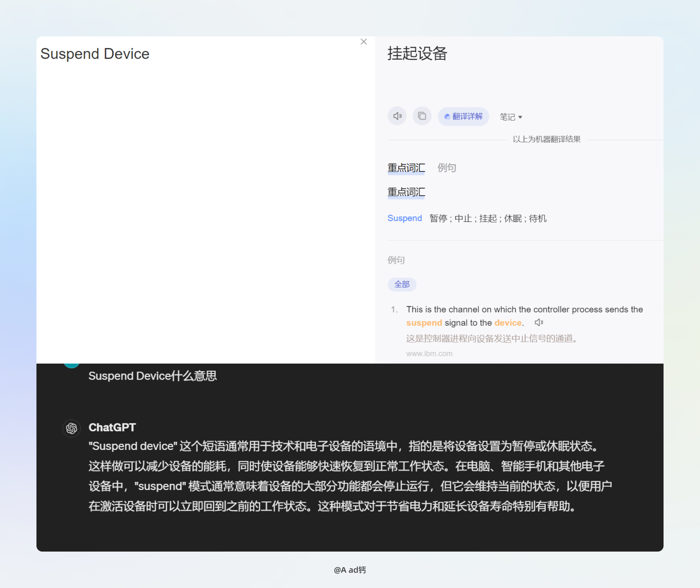Select the message 'Suspend Device什么意思'
Image resolution: width=700 pixels, height=588 pixels.
tap(153, 376)
